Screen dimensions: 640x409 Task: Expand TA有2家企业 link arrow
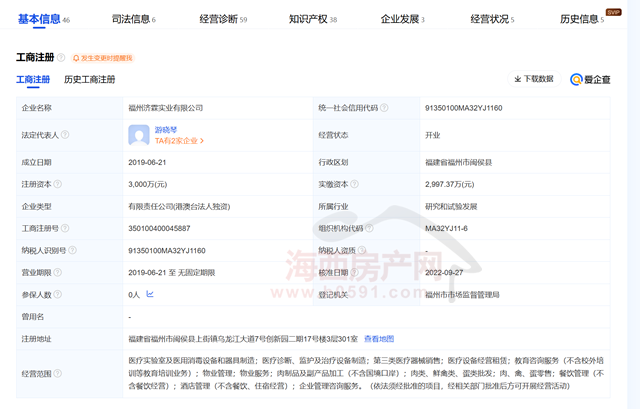pos(202,141)
